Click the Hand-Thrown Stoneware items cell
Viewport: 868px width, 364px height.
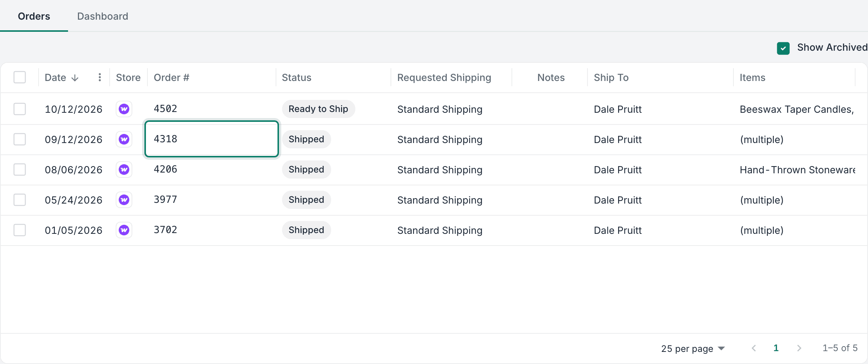[x=798, y=170]
